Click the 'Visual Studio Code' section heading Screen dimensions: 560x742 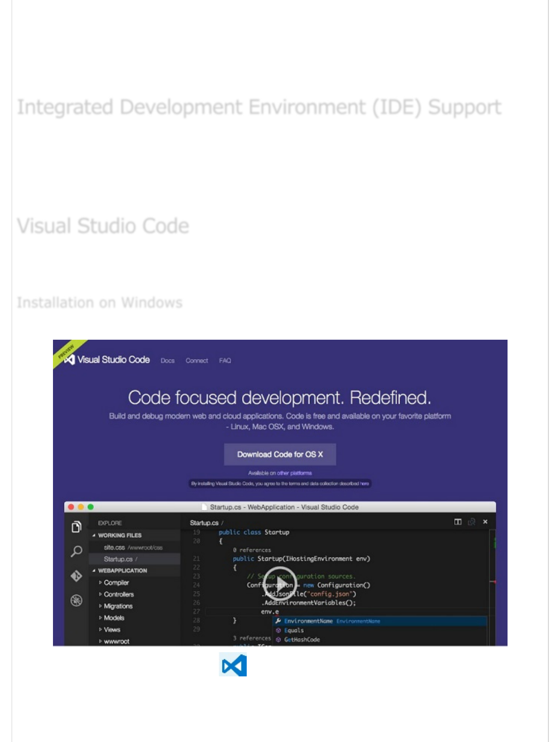(x=103, y=226)
